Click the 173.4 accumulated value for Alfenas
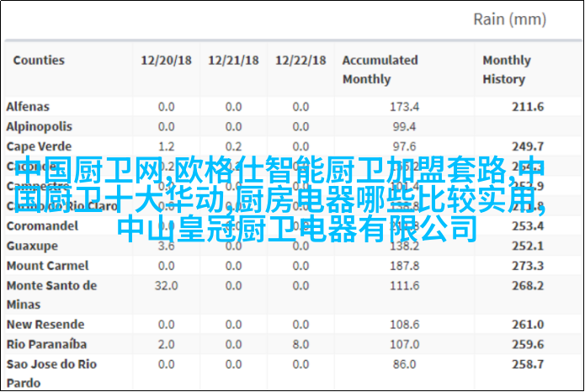The width and height of the screenshot is (585, 392). pyautogui.click(x=404, y=107)
